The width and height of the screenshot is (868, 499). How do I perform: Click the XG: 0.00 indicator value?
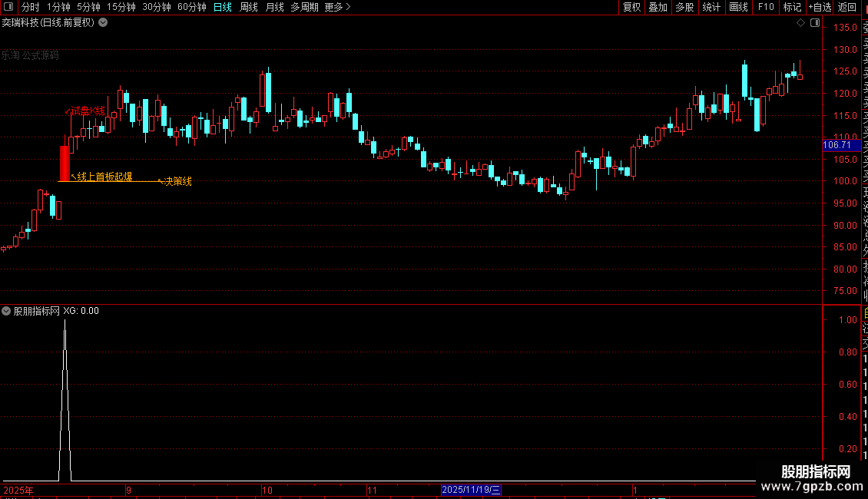[x=81, y=311]
